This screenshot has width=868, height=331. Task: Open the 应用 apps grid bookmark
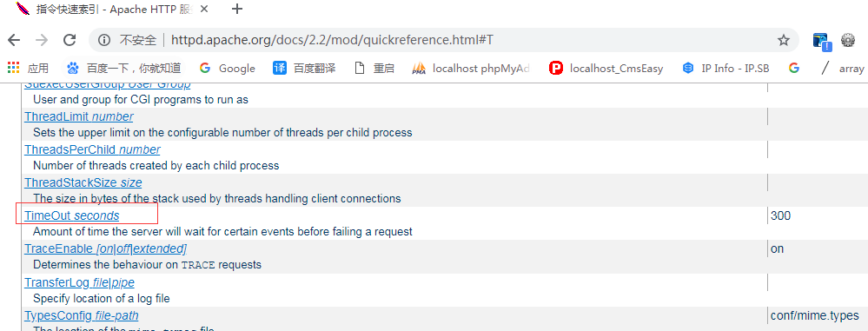tap(28, 68)
